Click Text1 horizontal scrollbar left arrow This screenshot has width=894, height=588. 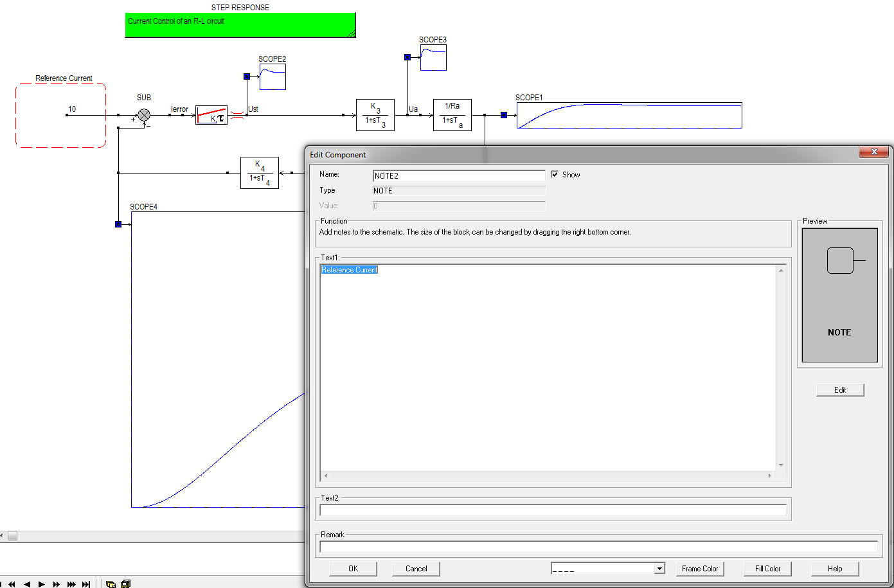[x=326, y=476]
